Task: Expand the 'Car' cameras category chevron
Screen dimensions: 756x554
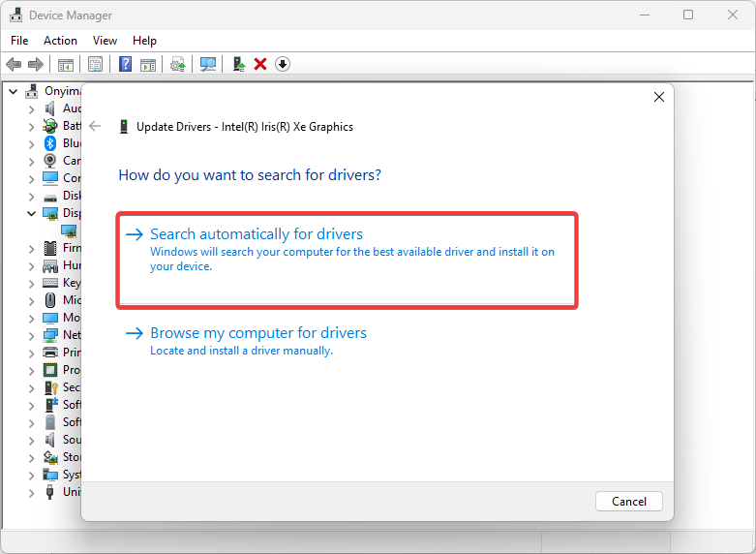Action: [x=31, y=162]
